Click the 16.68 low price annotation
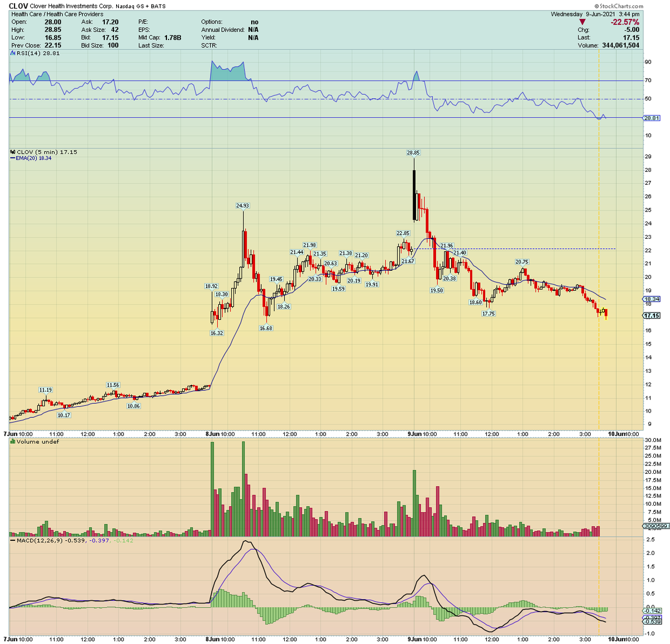 [x=266, y=328]
